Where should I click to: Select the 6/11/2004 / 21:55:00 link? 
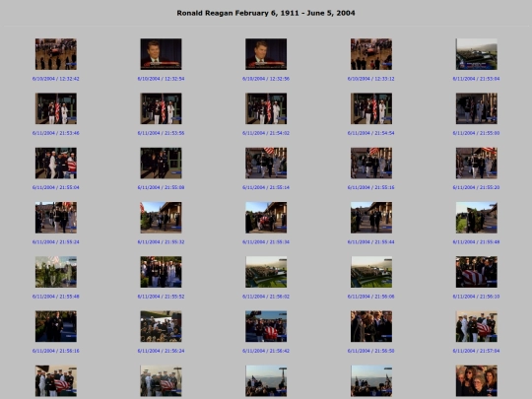pyautogui.click(x=476, y=133)
